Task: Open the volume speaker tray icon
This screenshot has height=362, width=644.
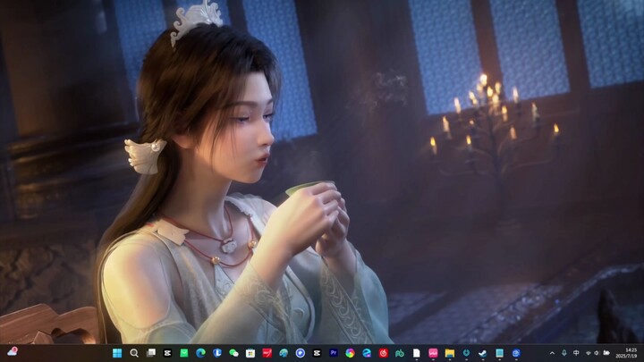Action: (597, 353)
